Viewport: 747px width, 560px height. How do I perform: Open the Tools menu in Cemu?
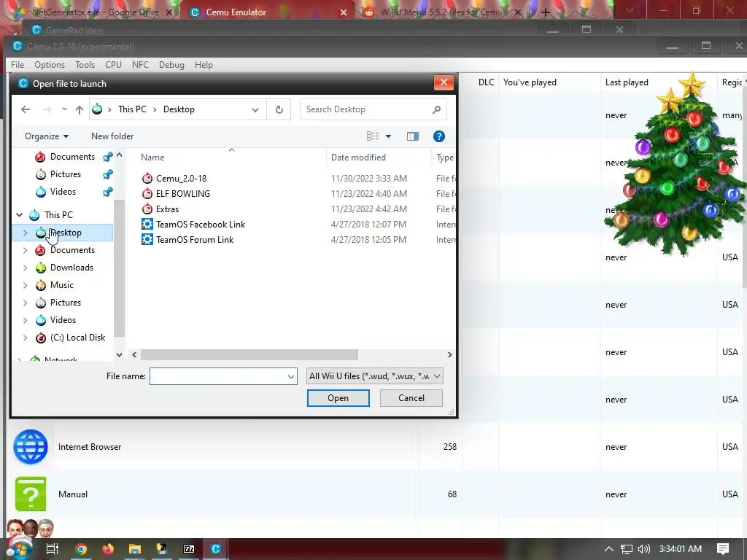(85, 65)
